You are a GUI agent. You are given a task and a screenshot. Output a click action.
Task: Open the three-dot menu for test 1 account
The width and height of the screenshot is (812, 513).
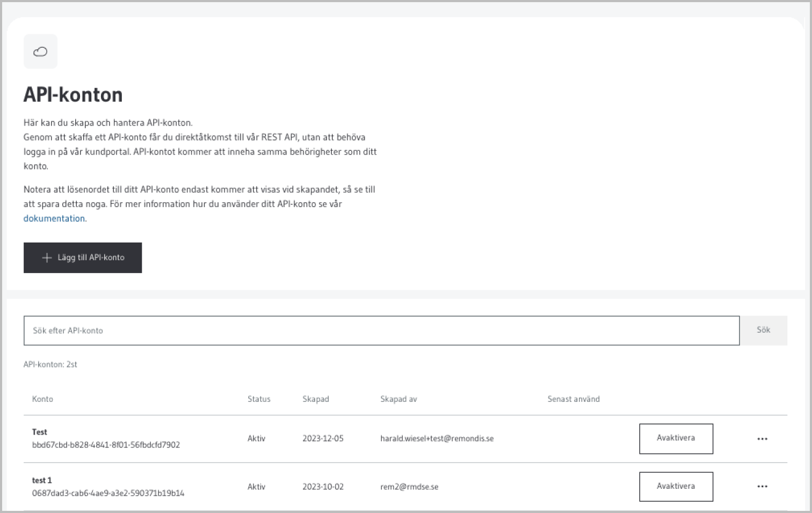coord(762,486)
